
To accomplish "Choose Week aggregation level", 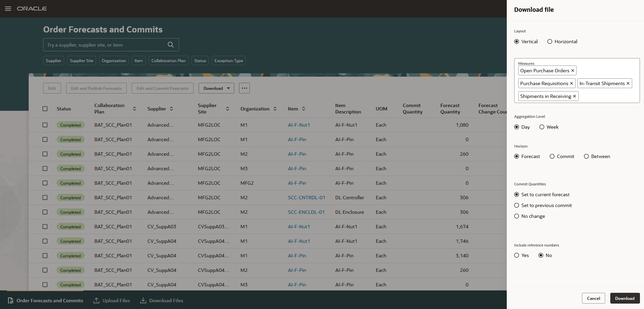I will pyautogui.click(x=542, y=127).
